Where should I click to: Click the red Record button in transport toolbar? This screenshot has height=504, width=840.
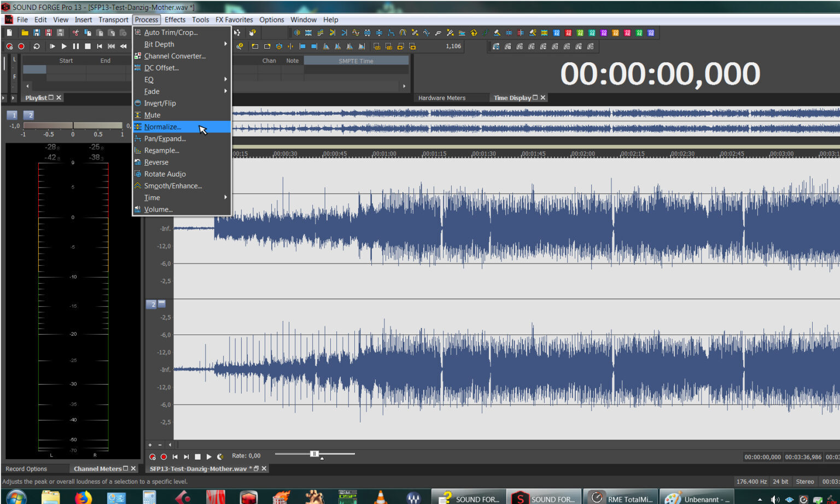21,46
